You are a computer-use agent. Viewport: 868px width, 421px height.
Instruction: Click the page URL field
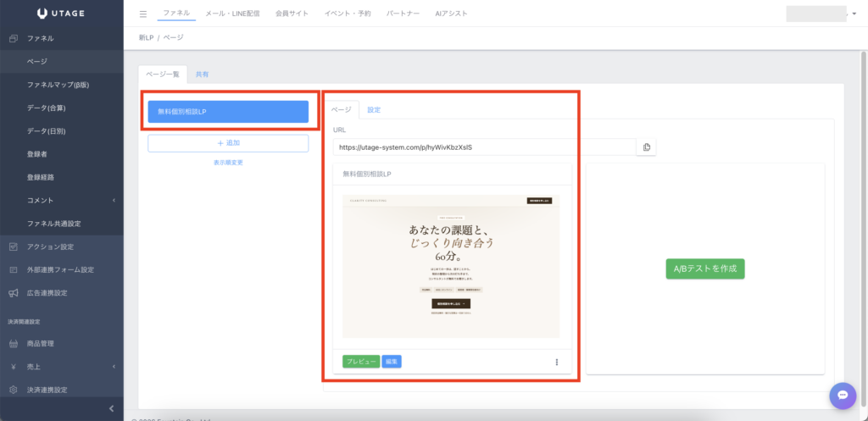[485, 147]
